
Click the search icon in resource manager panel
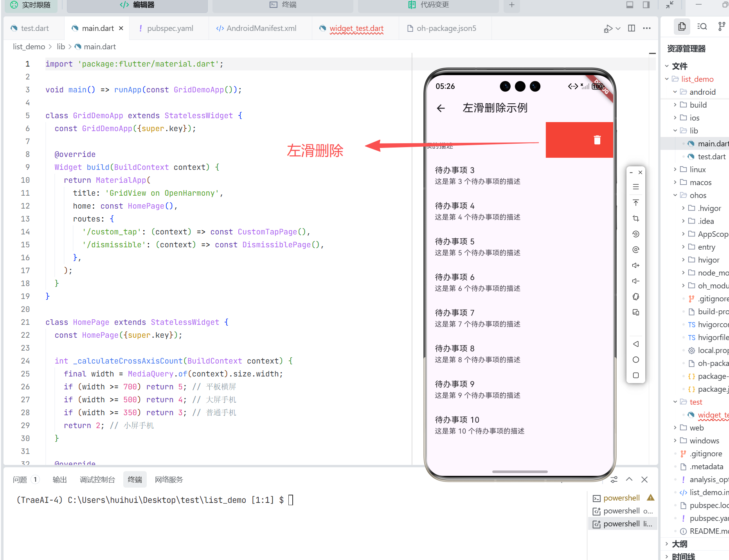702,26
